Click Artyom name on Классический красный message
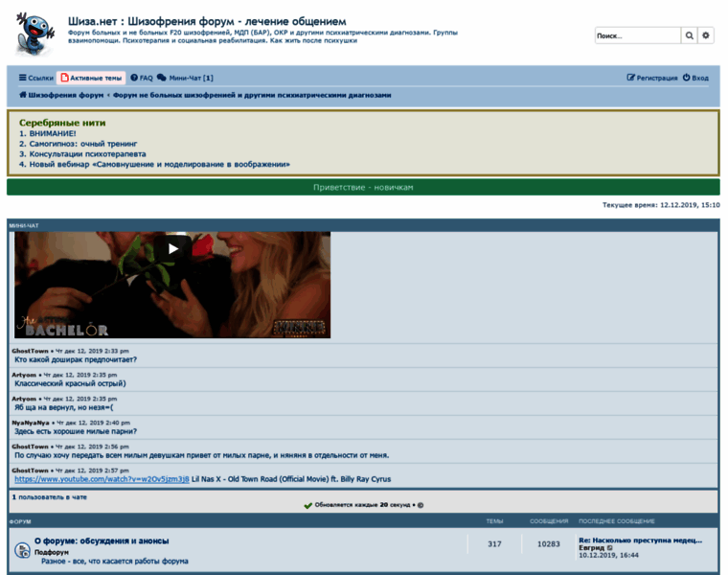Screen dimensions: 728x575 pyautogui.click(x=24, y=375)
